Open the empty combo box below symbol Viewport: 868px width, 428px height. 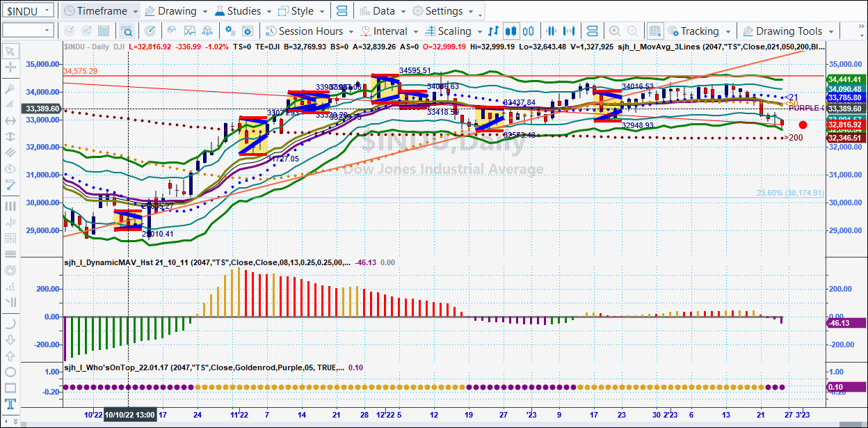pyautogui.click(x=28, y=31)
